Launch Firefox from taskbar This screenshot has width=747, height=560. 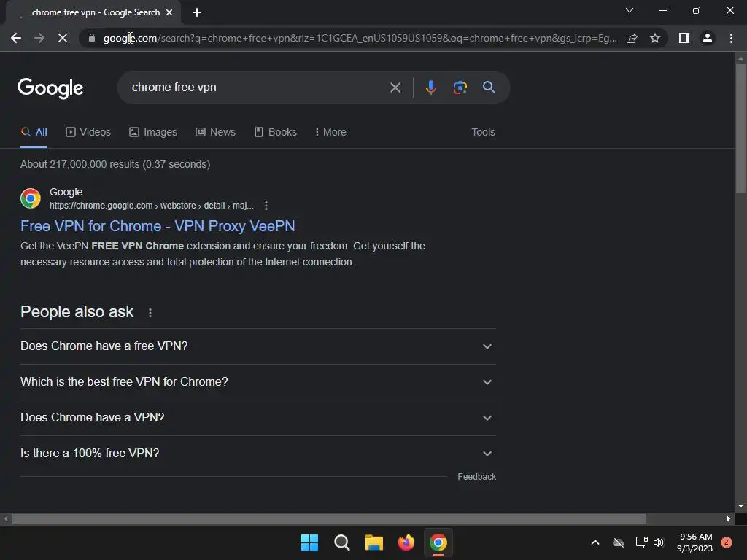[x=406, y=542]
